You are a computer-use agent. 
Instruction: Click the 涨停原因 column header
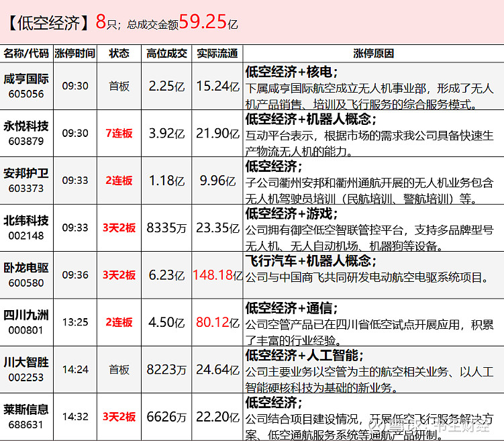tap(374, 53)
